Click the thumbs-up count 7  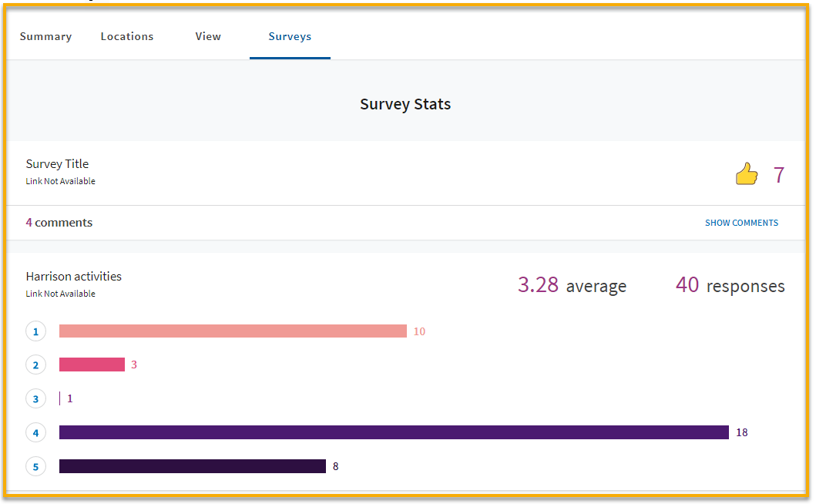[778, 175]
